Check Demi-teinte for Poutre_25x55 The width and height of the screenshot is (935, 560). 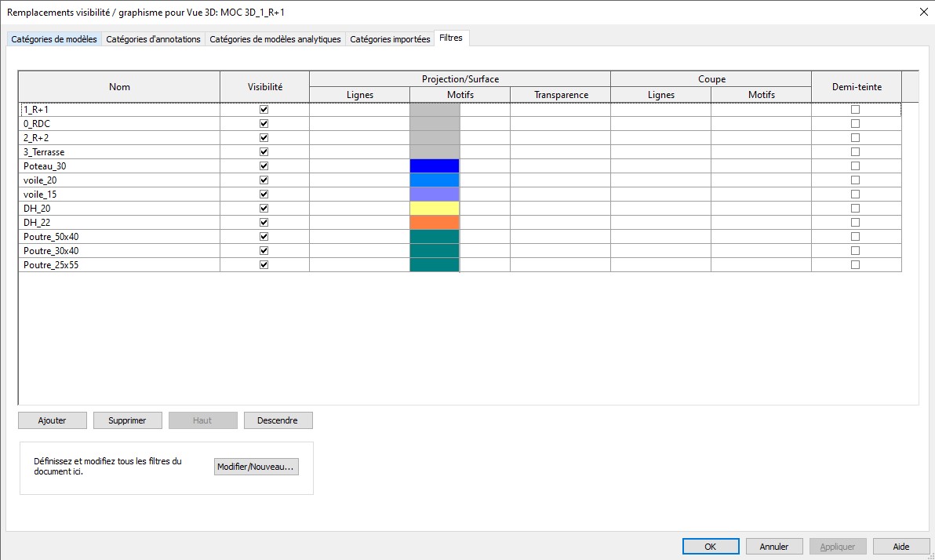(x=855, y=265)
